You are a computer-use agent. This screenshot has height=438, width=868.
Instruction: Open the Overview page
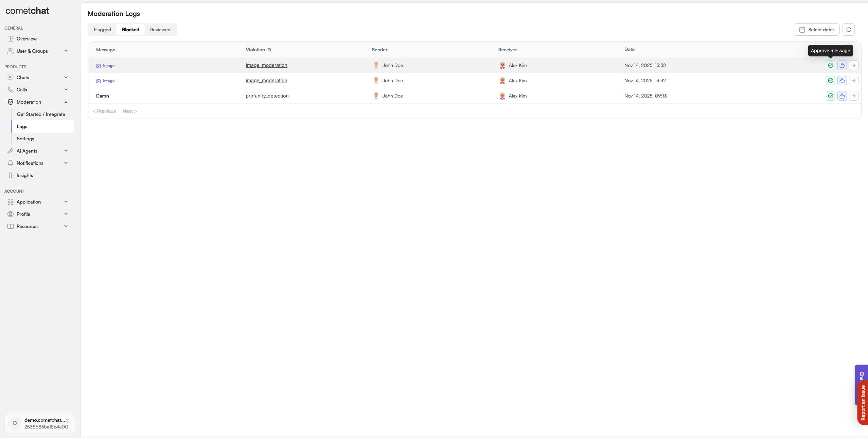coord(26,39)
